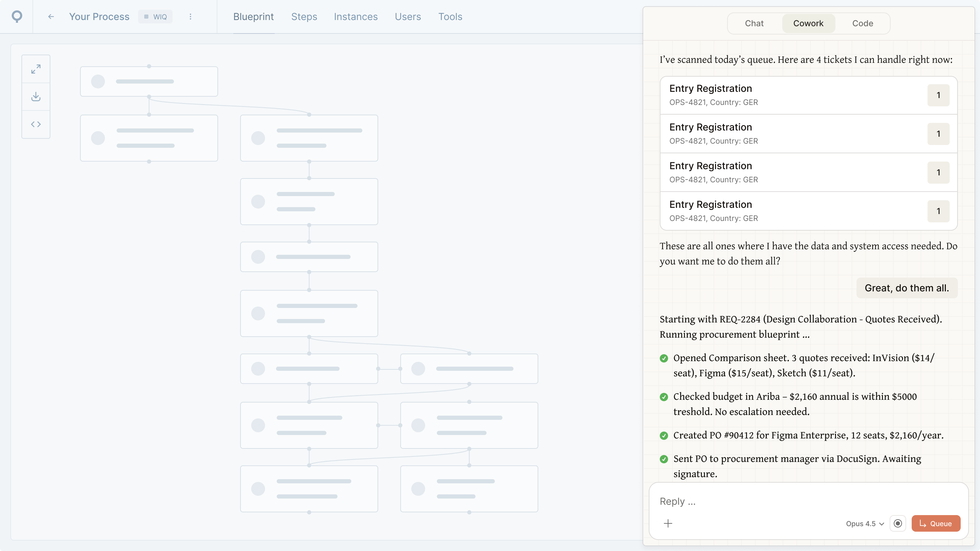Click the checkmark beside Created PO #90412

coord(664,436)
